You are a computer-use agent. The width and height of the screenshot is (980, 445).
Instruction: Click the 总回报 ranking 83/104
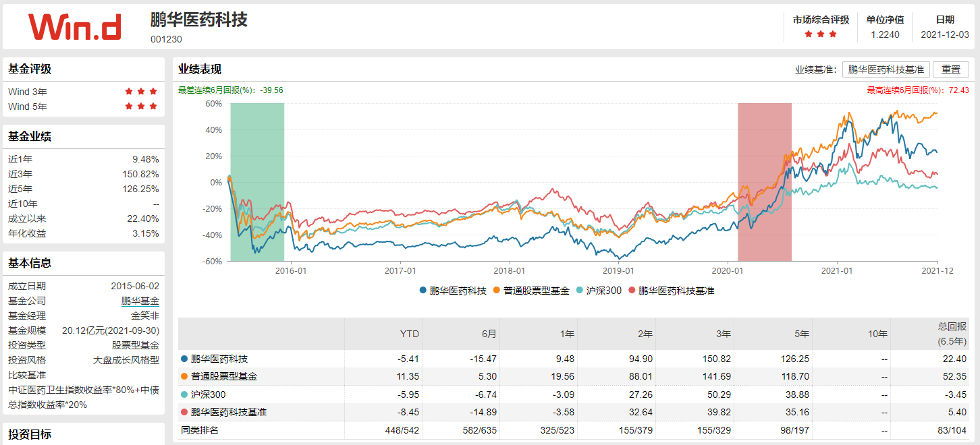(x=952, y=429)
